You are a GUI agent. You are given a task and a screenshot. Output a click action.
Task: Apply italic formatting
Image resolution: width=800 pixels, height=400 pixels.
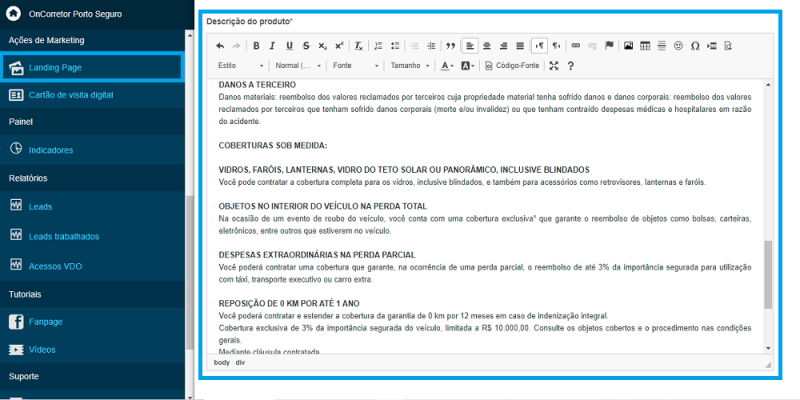coord(272,46)
